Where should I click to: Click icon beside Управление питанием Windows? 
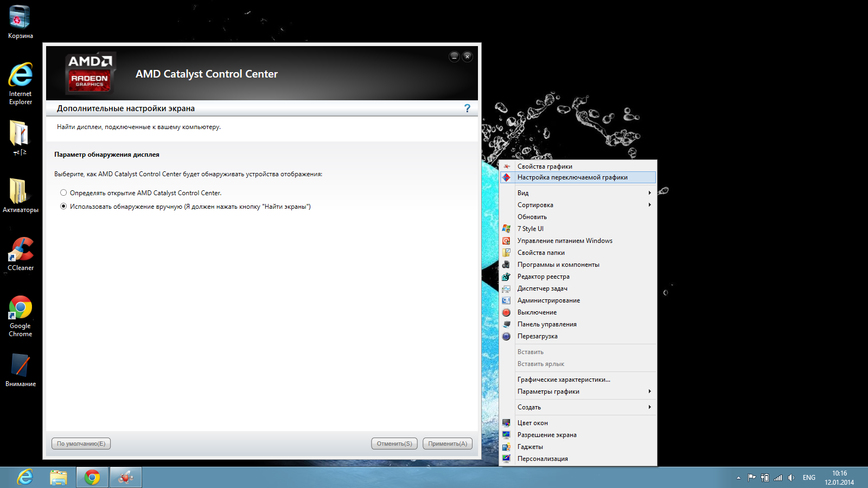click(506, 241)
